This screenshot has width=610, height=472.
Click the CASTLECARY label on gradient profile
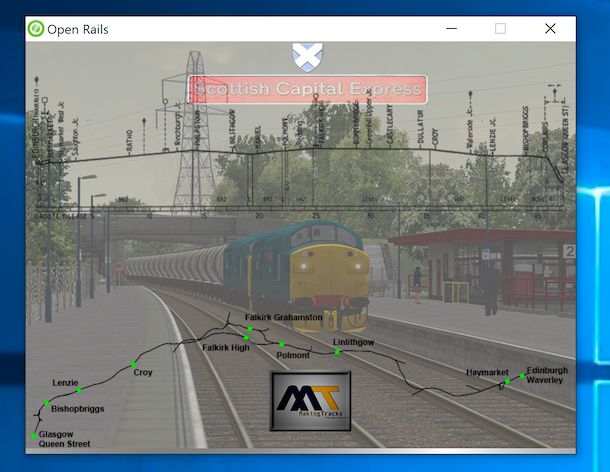click(x=390, y=126)
